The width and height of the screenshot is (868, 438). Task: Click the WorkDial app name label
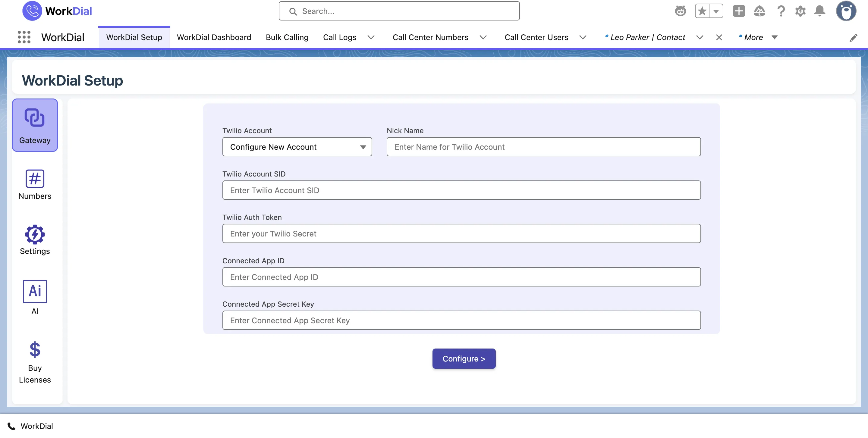click(x=63, y=37)
